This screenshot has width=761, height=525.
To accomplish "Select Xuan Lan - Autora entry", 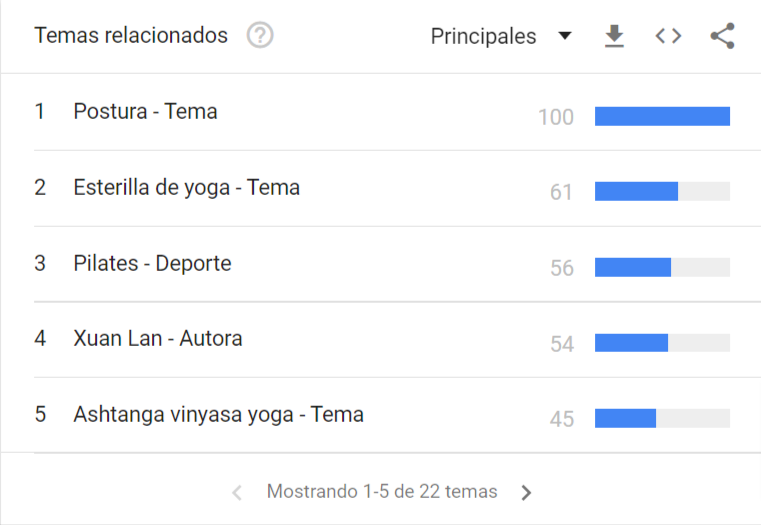I will coord(158,339).
